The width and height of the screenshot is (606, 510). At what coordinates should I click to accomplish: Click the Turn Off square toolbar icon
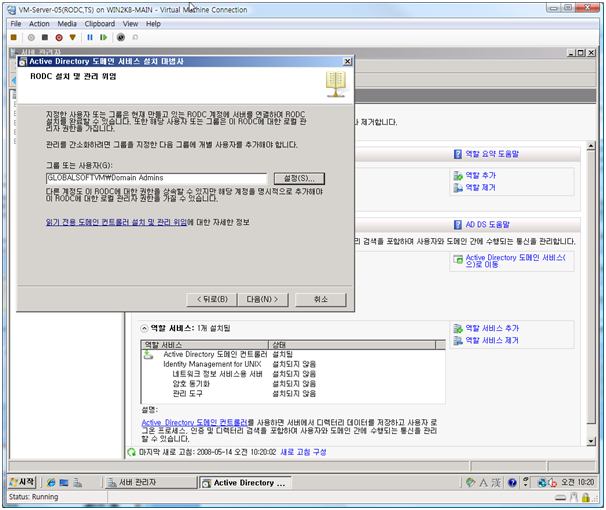45,37
